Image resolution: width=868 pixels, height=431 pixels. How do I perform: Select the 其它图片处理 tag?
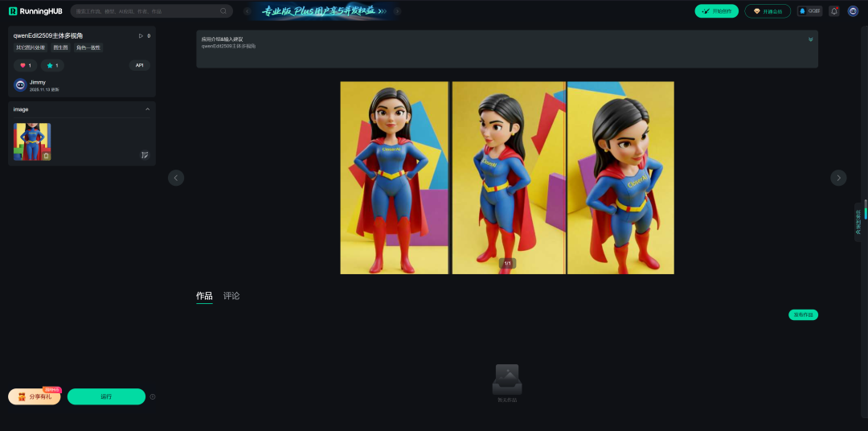[x=31, y=47]
